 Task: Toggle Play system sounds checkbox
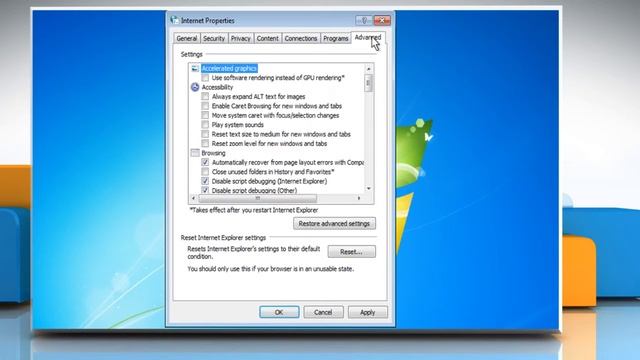coord(205,124)
